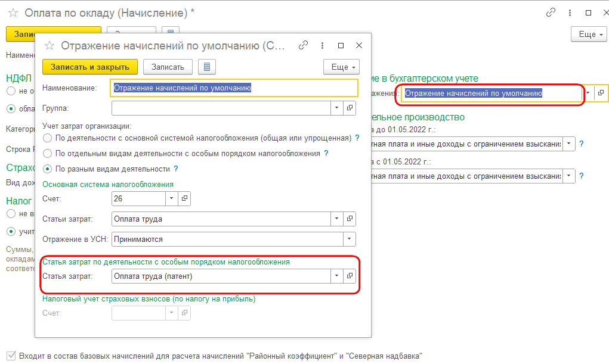The image size is (609, 364).
Task: Click the Наименование text field in dialog
Action: (x=234, y=88)
